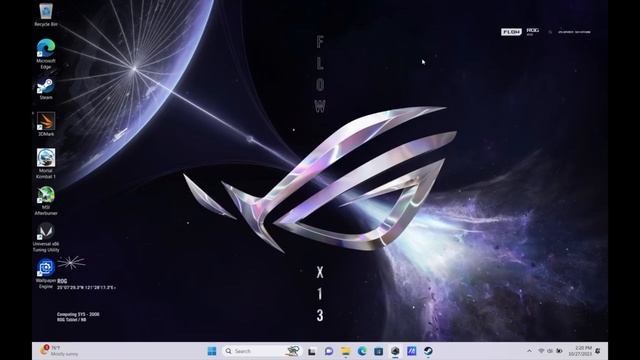The image size is (640, 360).
Task: Open Microsoft Store from the taskbar
Action: (378, 351)
